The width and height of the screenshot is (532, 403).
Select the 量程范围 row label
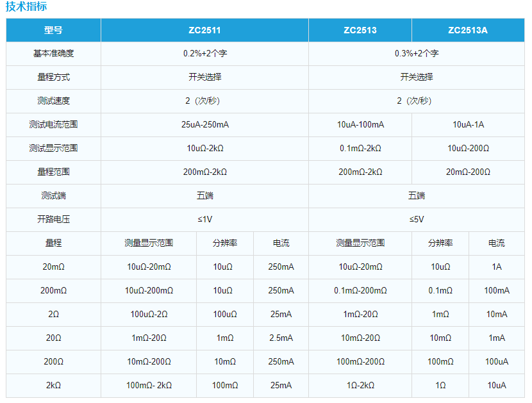[53, 172]
